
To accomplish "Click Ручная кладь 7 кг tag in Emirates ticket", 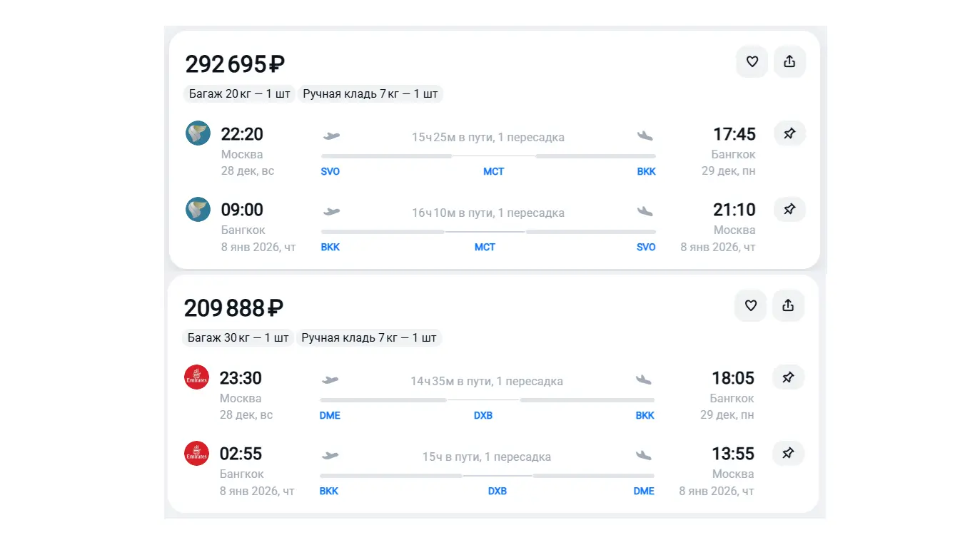I will coord(369,338).
